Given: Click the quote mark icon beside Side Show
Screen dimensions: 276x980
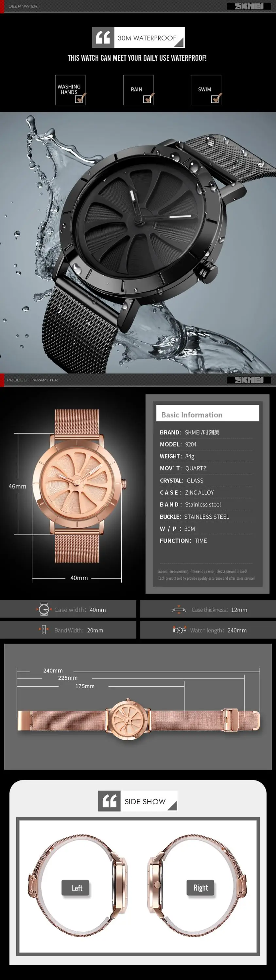Looking at the screenshot, I should point(109,801).
